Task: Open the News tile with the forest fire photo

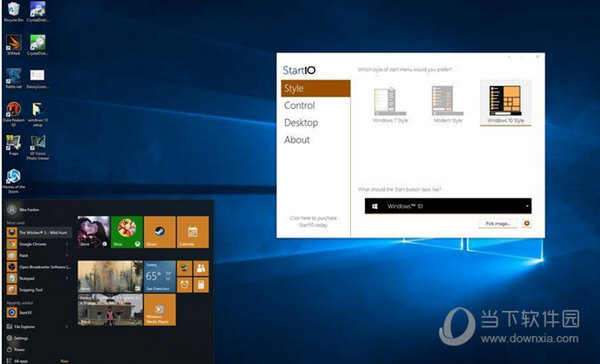Action: [x=110, y=277]
